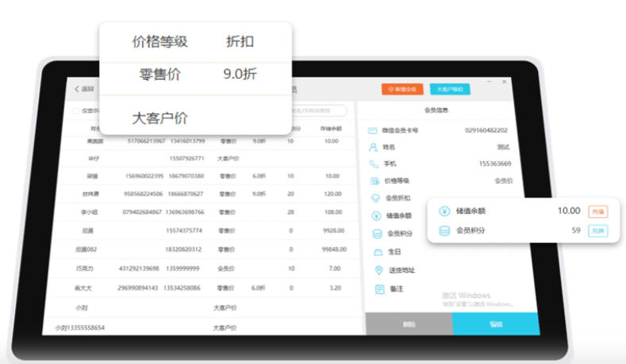Image resolution: width=626 pixels, height=364 pixels.
Task: Select the 巧克力 member row
Action: click(x=203, y=269)
